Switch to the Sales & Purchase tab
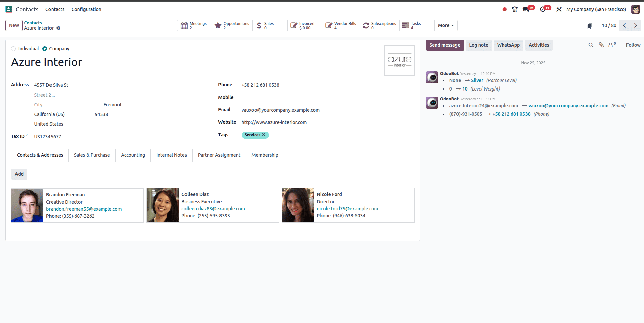Viewport: 644px width, 323px height. [x=92, y=155]
